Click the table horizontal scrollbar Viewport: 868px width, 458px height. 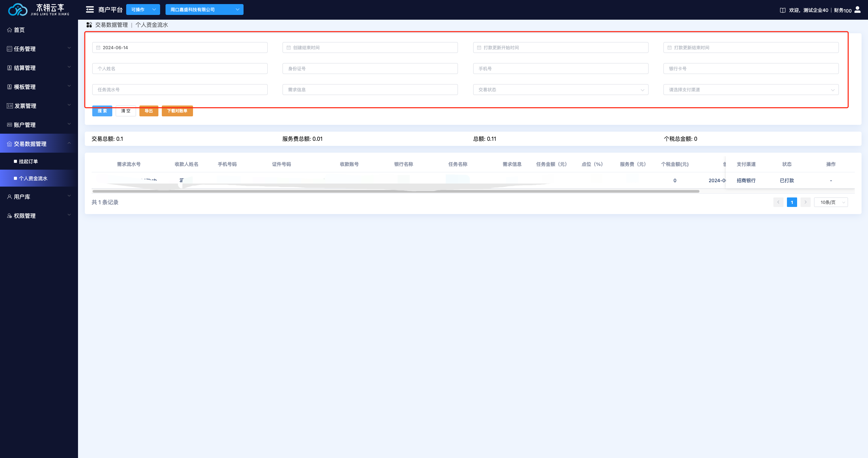(x=396, y=191)
